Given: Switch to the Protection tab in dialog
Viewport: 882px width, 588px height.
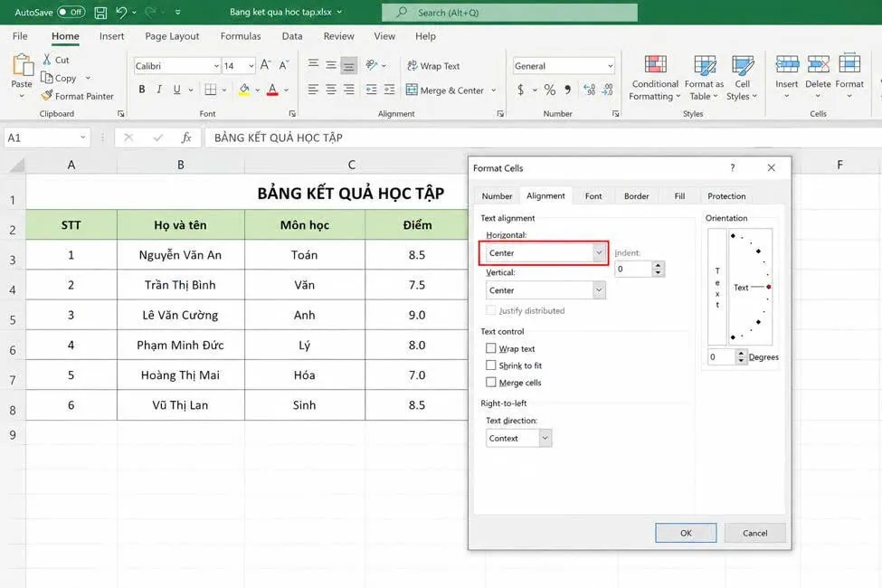Looking at the screenshot, I should (726, 195).
